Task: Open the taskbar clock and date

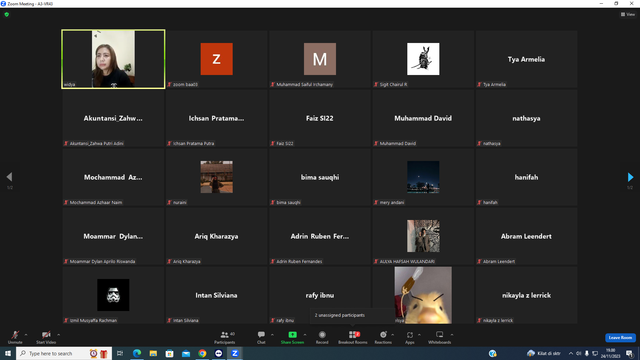Action: (611, 353)
